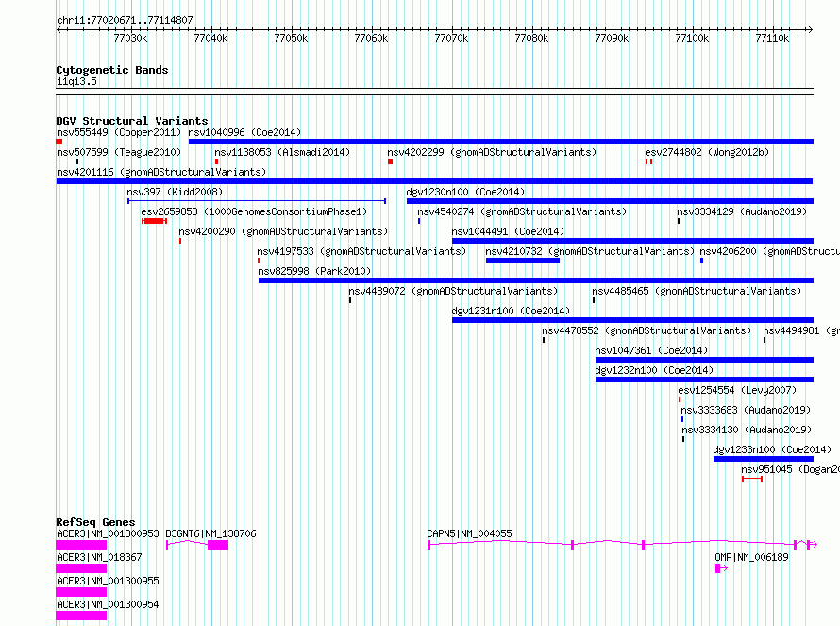The height and width of the screenshot is (626, 840).
Task: Select the B3GNT6|NM_138706 gene glyph
Action: (x=197, y=545)
